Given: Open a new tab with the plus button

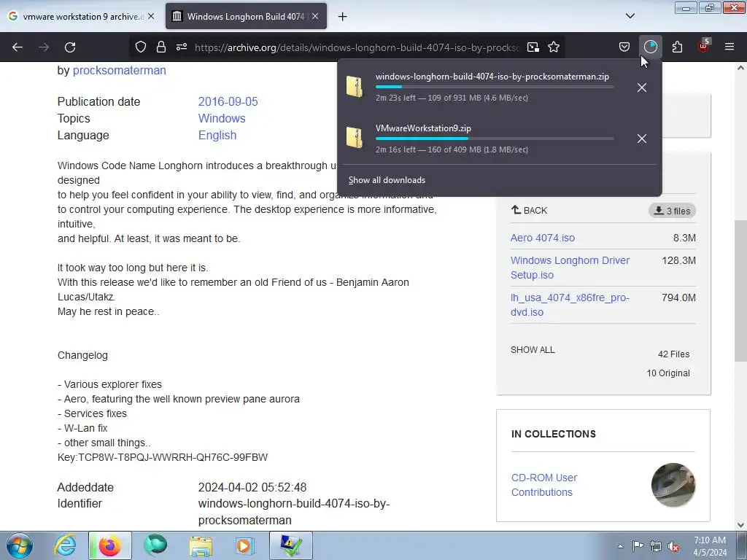Looking at the screenshot, I should pos(343,17).
